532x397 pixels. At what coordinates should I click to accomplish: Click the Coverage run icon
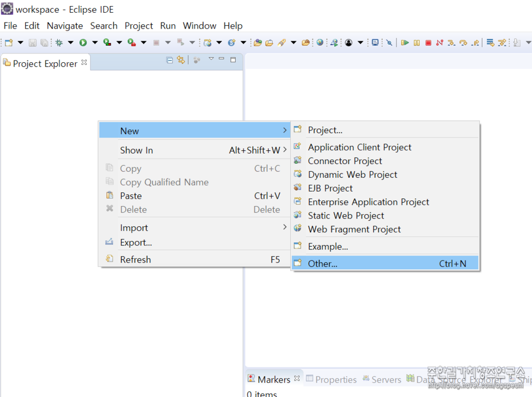(x=107, y=42)
